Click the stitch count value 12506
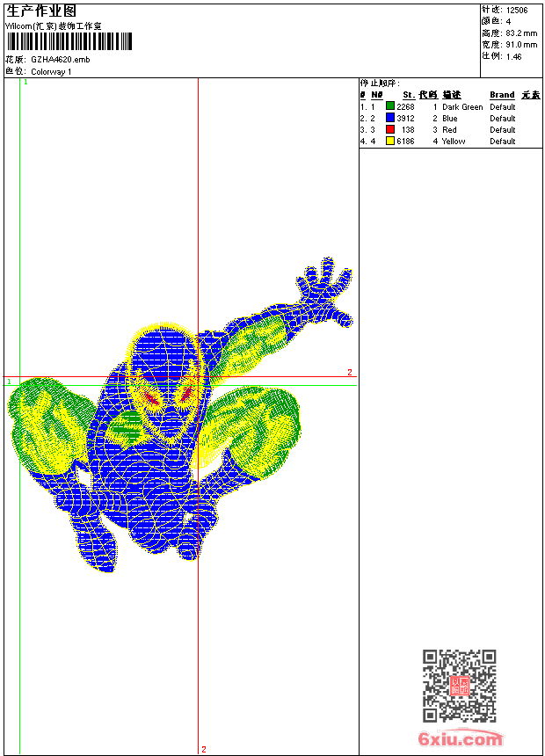545x756 pixels. (517, 11)
